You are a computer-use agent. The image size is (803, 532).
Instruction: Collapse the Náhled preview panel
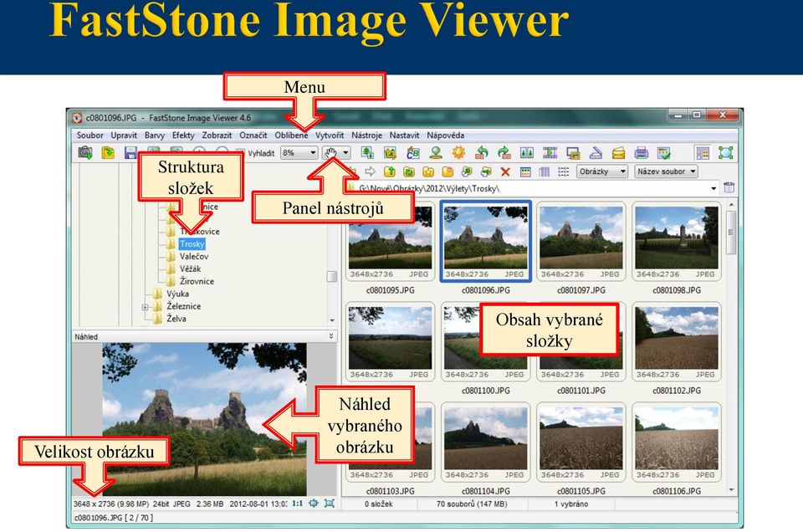coord(331,336)
